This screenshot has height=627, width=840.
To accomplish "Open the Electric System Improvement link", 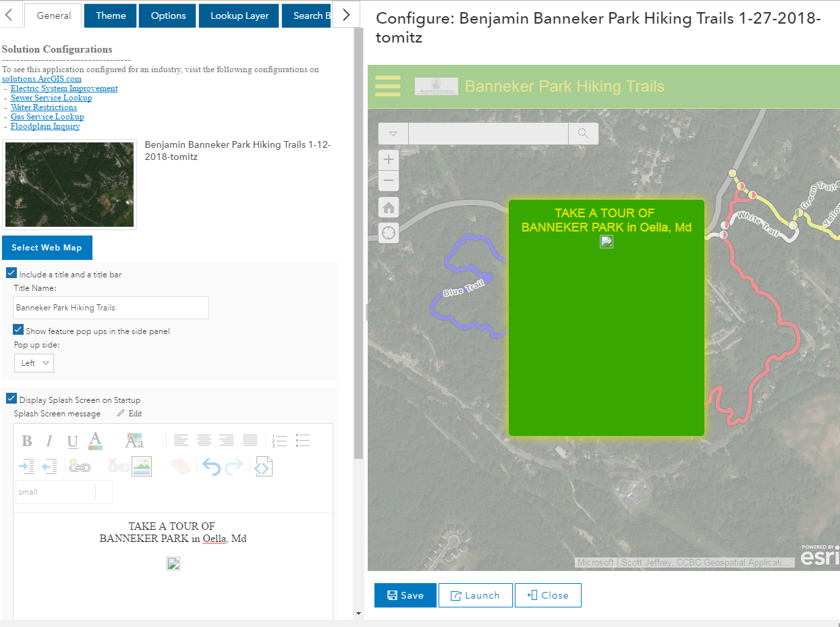I will tap(64, 88).
